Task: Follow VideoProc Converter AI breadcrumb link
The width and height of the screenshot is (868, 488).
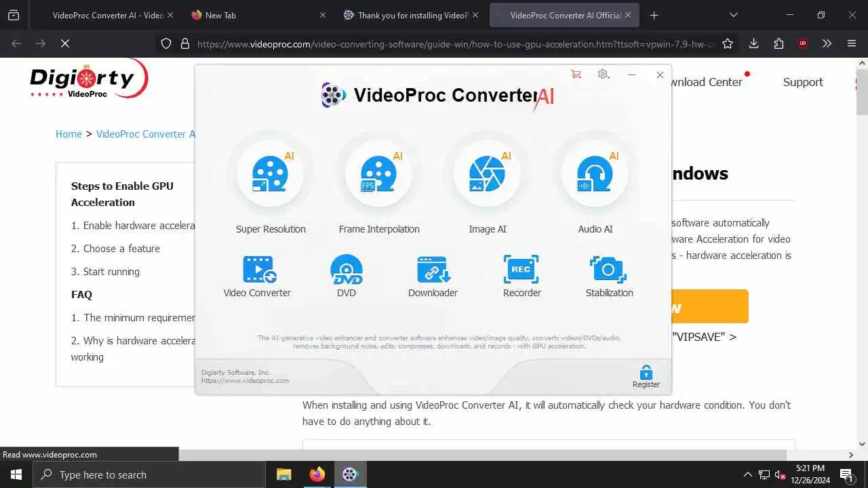Action: pyautogui.click(x=145, y=134)
